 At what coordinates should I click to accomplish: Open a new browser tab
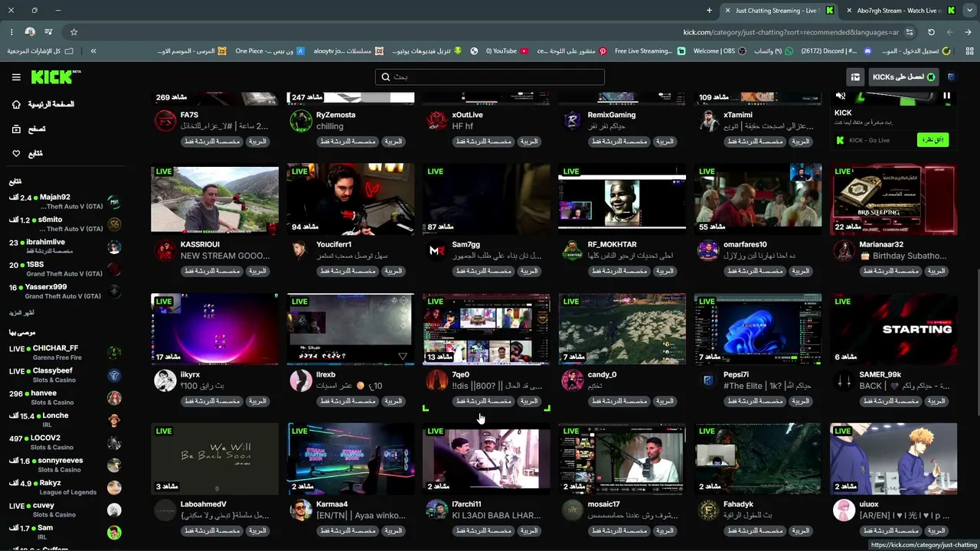point(709,11)
